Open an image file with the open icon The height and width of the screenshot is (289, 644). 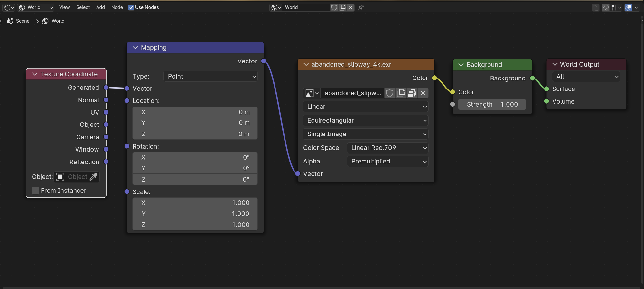[412, 93]
